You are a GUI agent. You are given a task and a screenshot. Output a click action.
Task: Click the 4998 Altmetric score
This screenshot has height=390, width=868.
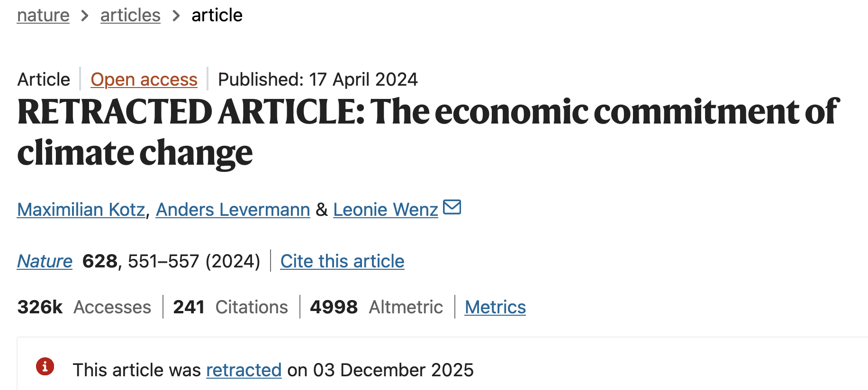click(x=377, y=307)
